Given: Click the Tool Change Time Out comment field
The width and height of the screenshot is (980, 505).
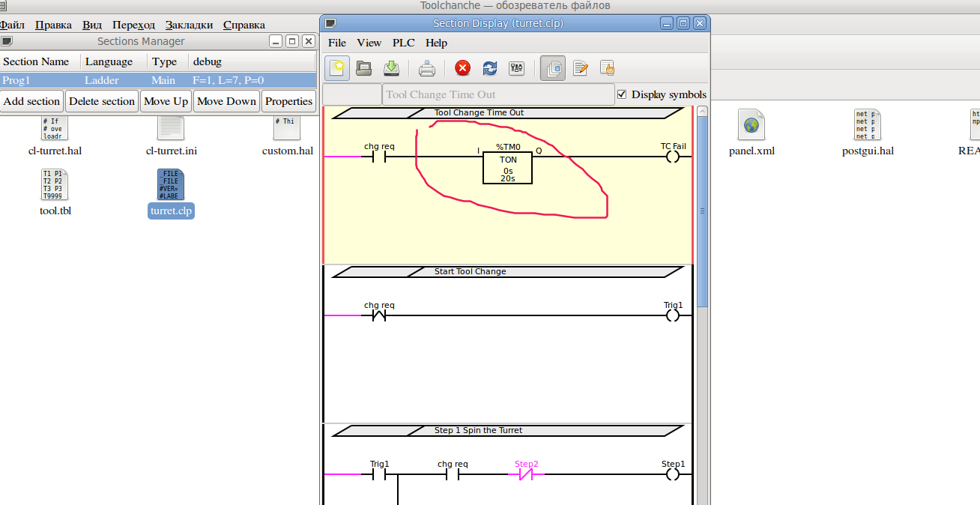Looking at the screenshot, I should pyautogui.click(x=498, y=94).
